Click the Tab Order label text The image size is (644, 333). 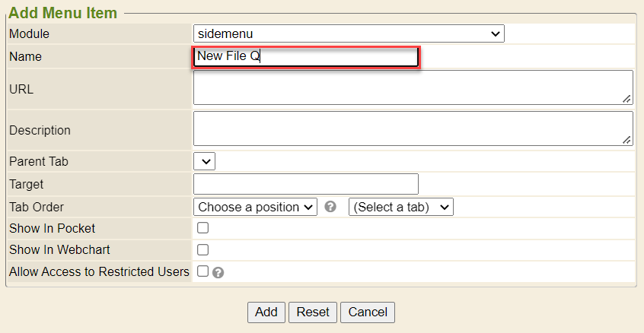[x=37, y=207]
